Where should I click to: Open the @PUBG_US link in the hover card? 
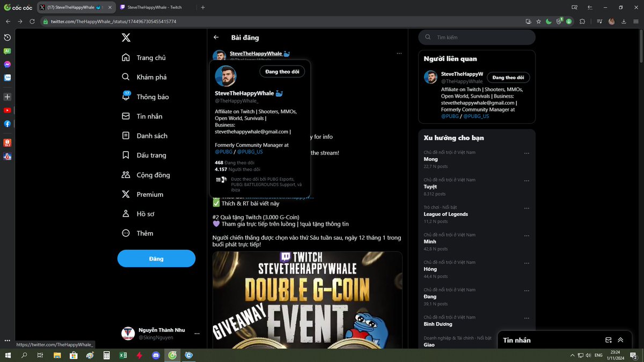tap(250, 152)
